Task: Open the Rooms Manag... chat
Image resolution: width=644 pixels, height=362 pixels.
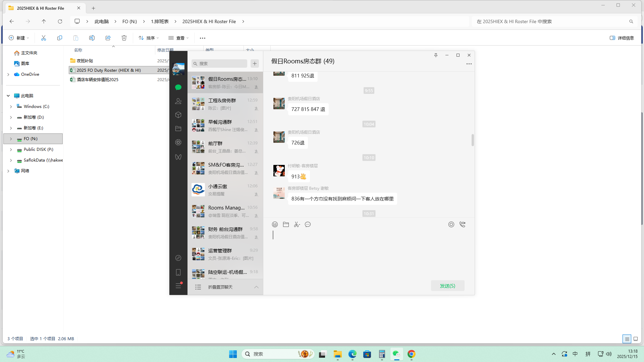Action: pos(225,211)
